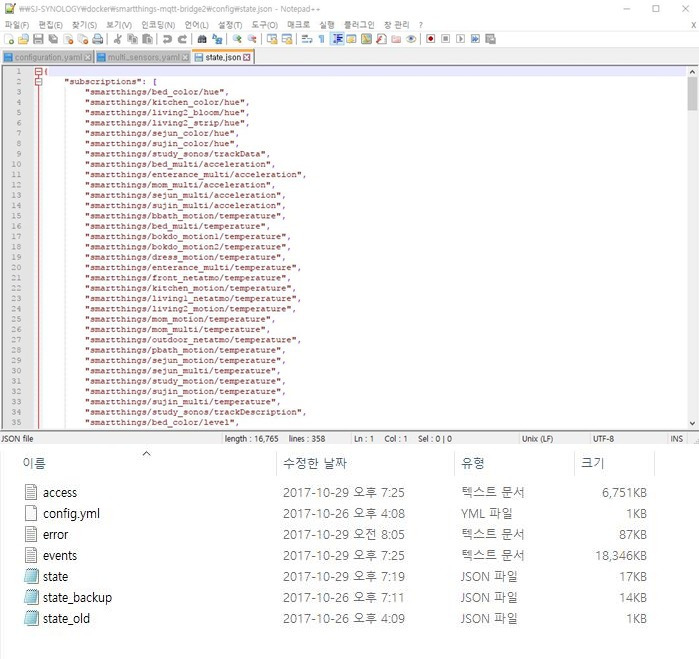Toggle the INS insert mode indicator
Viewport: 699px width, 659px height.
pos(676,439)
